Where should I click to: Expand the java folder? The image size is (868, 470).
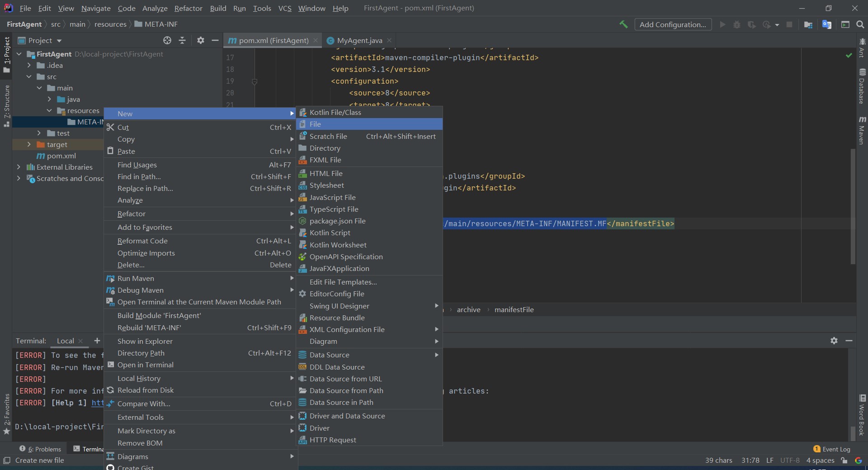pyautogui.click(x=50, y=99)
